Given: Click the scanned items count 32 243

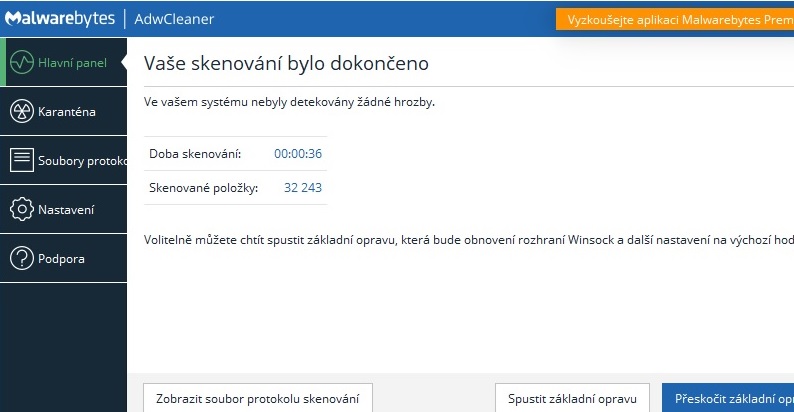Looking at the screenshot, I should click(303, 188).
